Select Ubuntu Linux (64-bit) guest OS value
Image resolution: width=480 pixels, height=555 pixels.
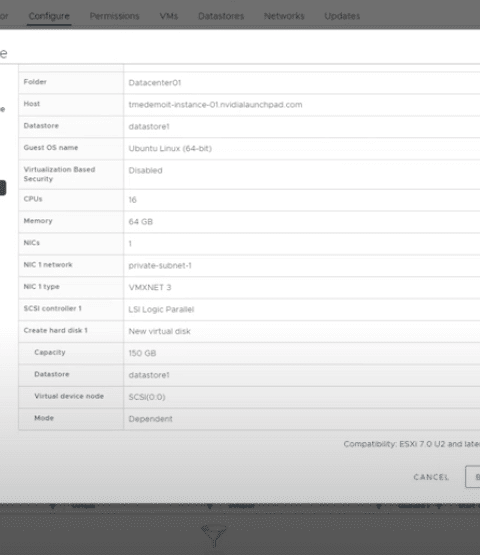pos(170,149)
